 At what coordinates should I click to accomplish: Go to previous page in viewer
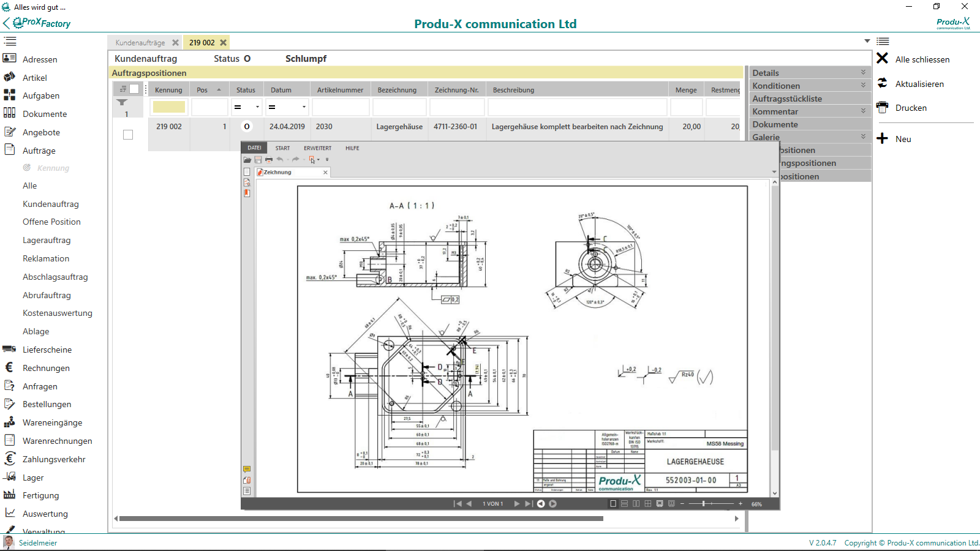469,504
